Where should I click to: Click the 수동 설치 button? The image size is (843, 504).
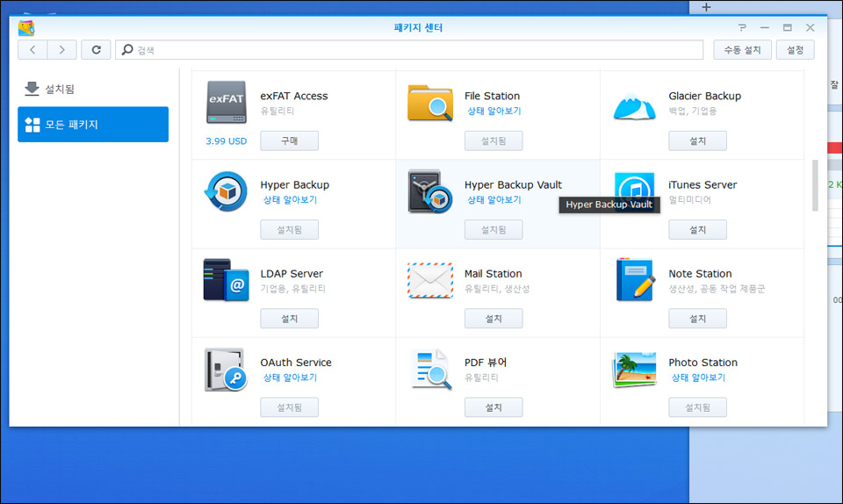point(743,50)
